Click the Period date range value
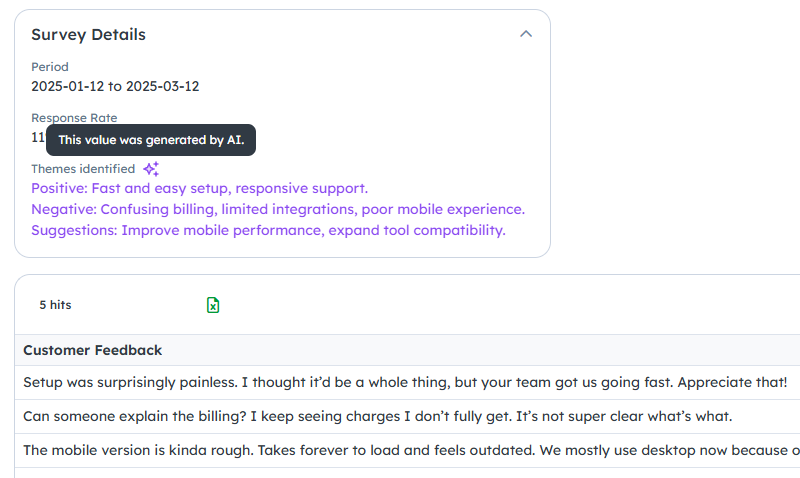800x478 pixels. (x=115, y=86)
